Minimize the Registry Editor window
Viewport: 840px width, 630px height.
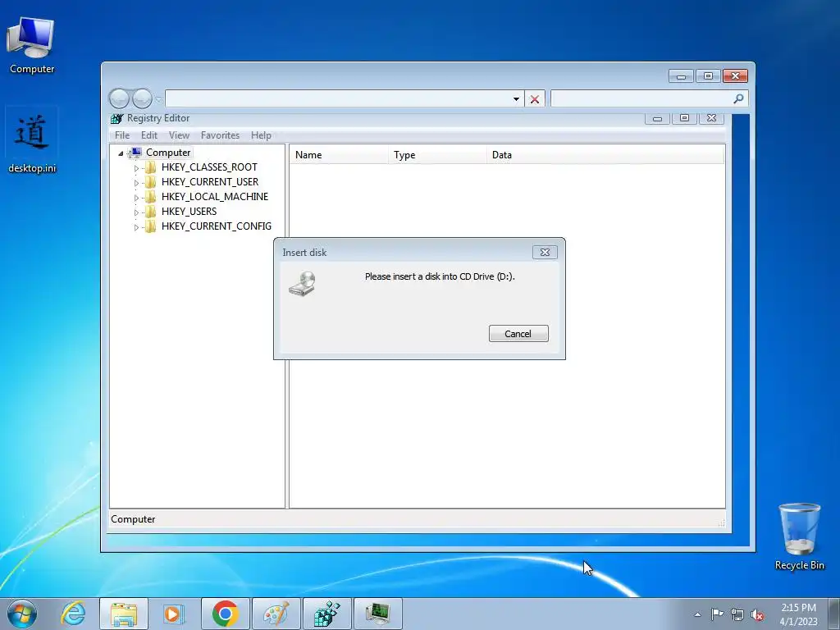(x=657, y=118)
